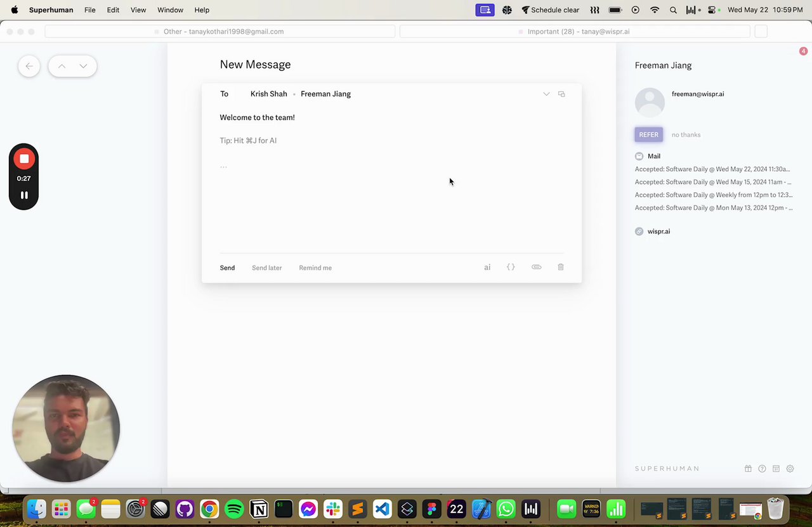The height and width of the screenshot is (527, 812).
Task: Open snippets with the braces icon
Action: click(511, 267)
